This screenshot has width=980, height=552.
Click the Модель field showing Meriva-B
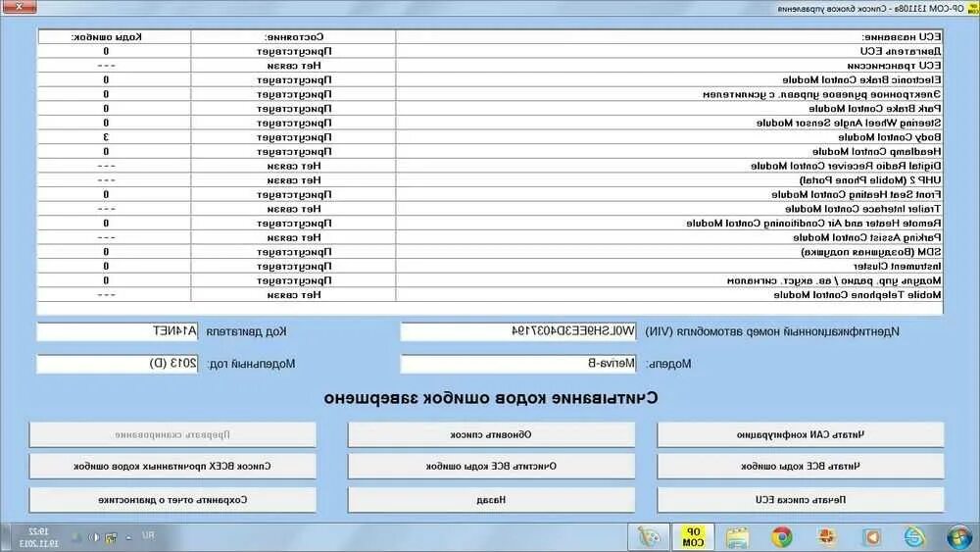[518, 364]
